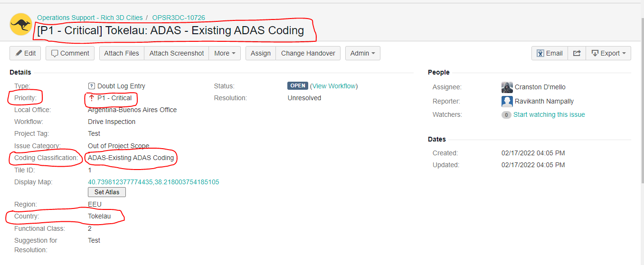Click Start watching this issue link
The width and height of the screenshot is (644, 265).
(x=549, y=114)
